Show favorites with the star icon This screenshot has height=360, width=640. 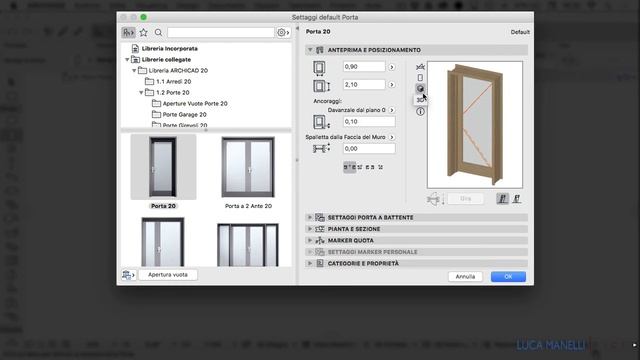click(x=144, y=33)
